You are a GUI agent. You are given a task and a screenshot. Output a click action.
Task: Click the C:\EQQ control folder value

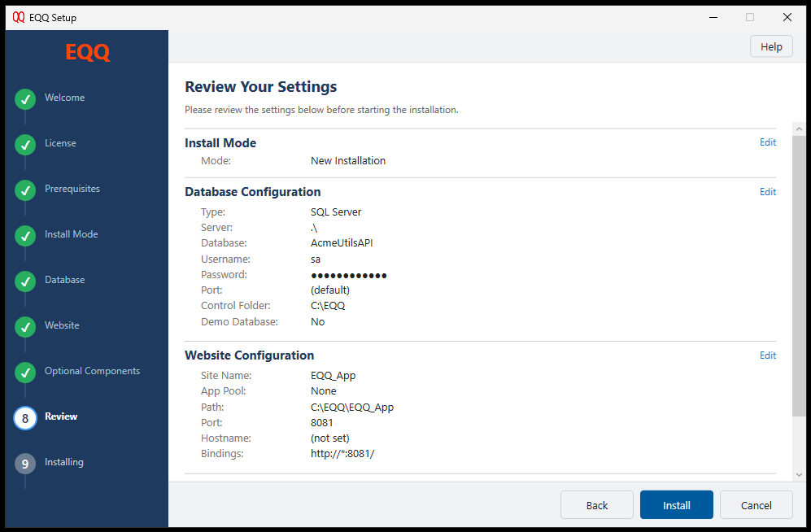[328, 306]
